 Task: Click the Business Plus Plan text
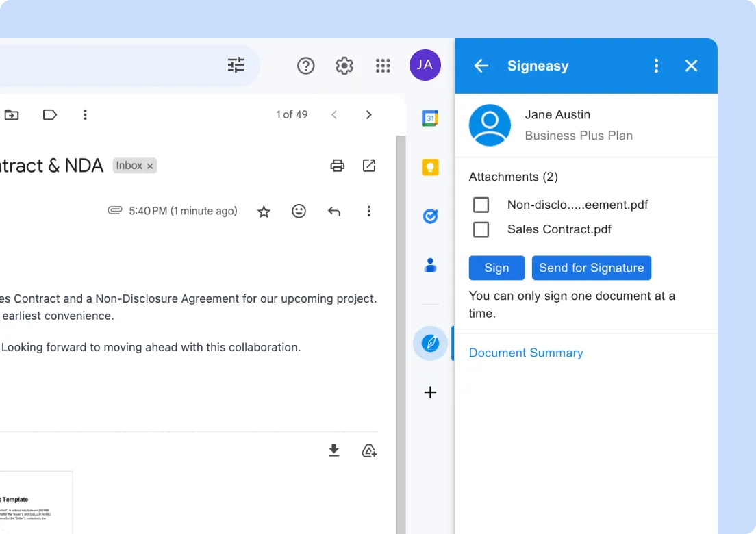pyautogui.click(x=579, y=136)
